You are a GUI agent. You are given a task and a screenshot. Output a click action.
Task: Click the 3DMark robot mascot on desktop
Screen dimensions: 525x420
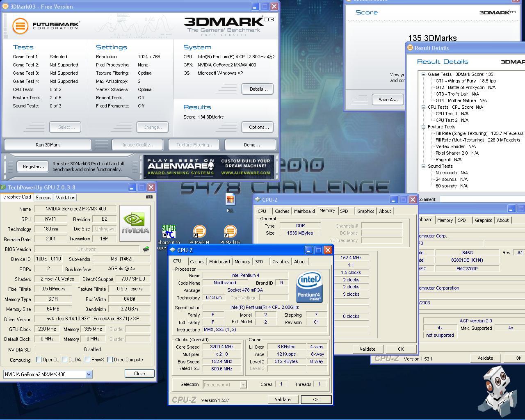[x=498, y=391]
